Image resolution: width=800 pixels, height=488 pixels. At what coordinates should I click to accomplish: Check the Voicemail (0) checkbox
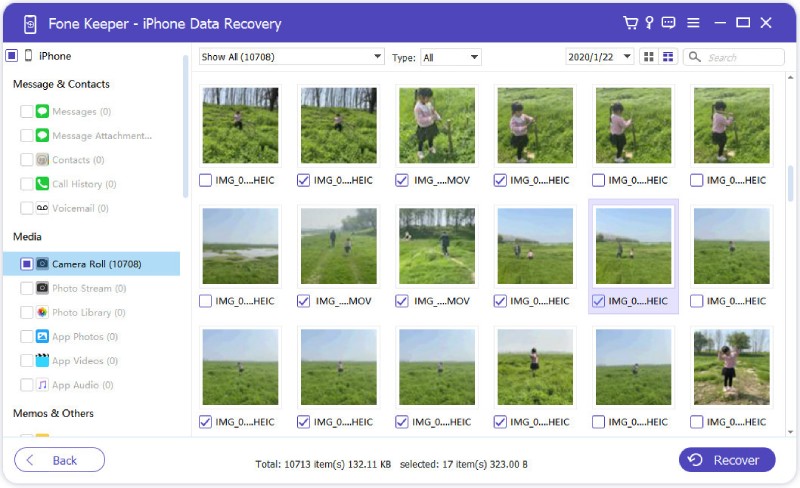pyautogui.click(x=27, y=208)
